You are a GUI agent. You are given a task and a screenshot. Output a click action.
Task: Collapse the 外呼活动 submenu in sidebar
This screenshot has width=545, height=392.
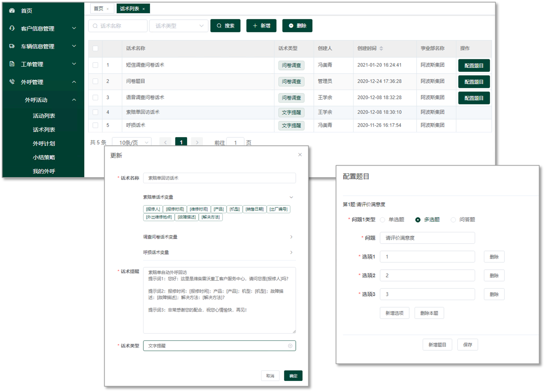[74, 100]
